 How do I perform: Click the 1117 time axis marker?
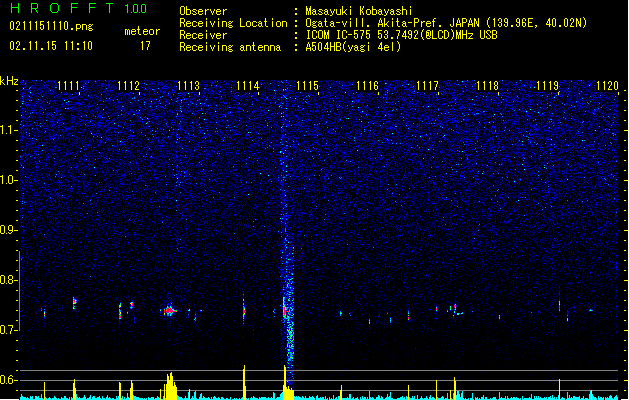[x=427, y=85]
